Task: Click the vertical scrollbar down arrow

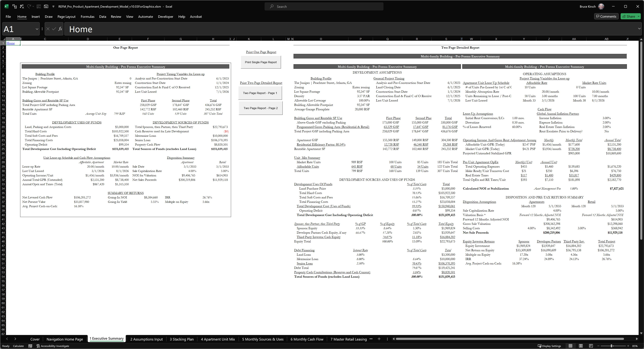Action: tap(641, 333)
